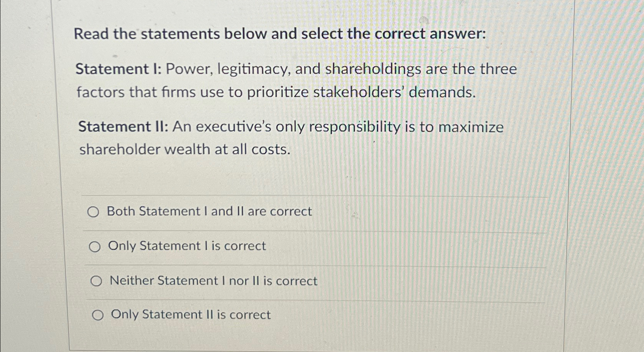Viewport: 644px width, 352px height.
Task: Click the last answer option's radio circle
Action: pyautogui.click(x=98, y=315)
